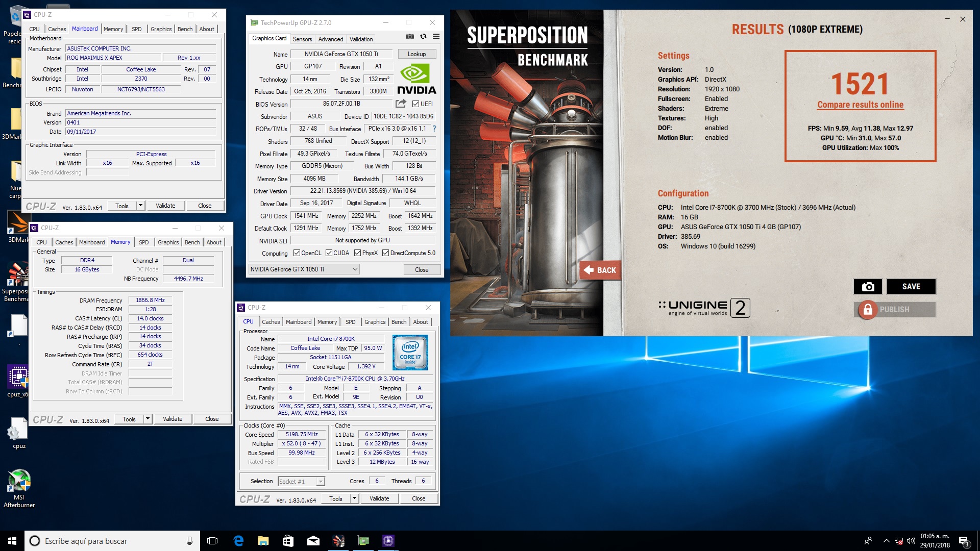Click locked PUBLISH button
This screenshot has height=551, width=980.
(894, 310)
